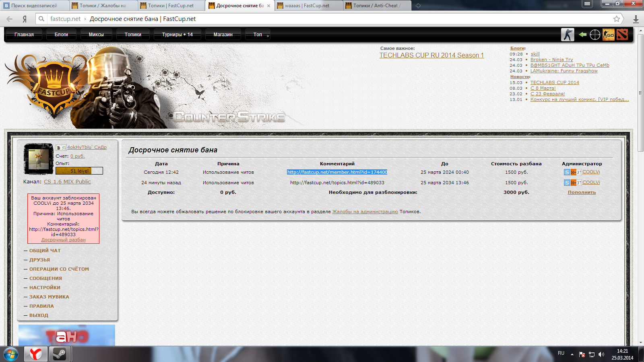Viewport: 644px width, 362px height.
Task: Switch to the CS:GO game icon
Action: pyautogui.click(x=609, y=35)
